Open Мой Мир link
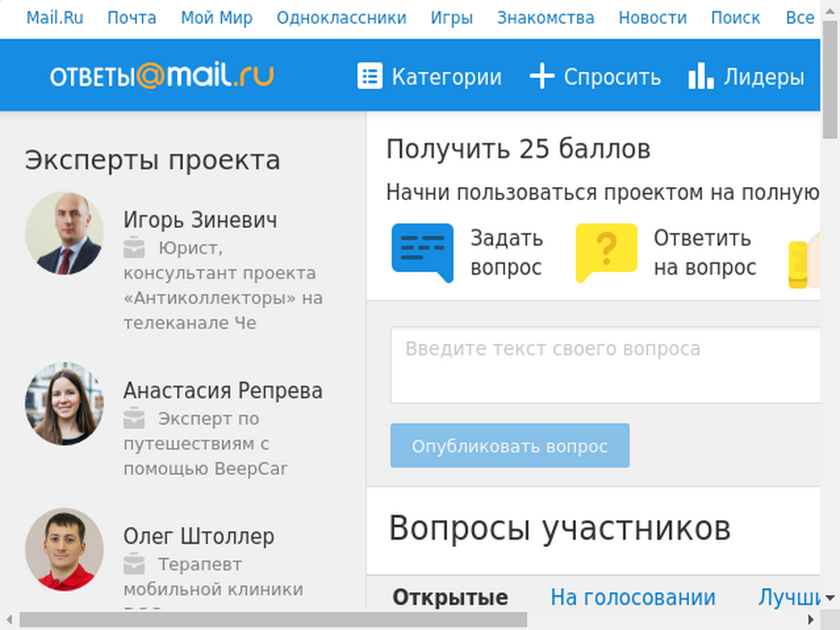The width and height of the screenshot is (840, 630). [x=217, y=18]
